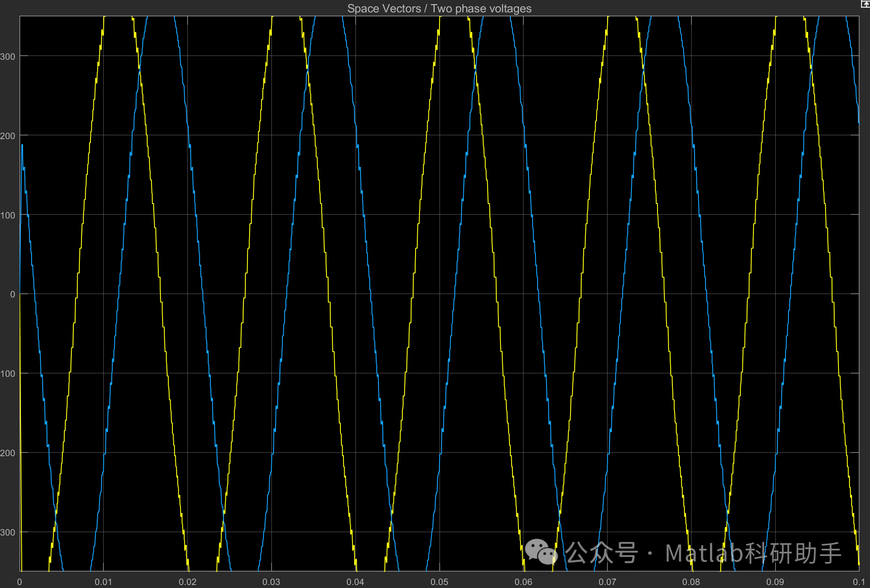This screenshot has height=588, width=870.
Task: Click the negative 300 y-axis tick label
Action: [8, 533]
